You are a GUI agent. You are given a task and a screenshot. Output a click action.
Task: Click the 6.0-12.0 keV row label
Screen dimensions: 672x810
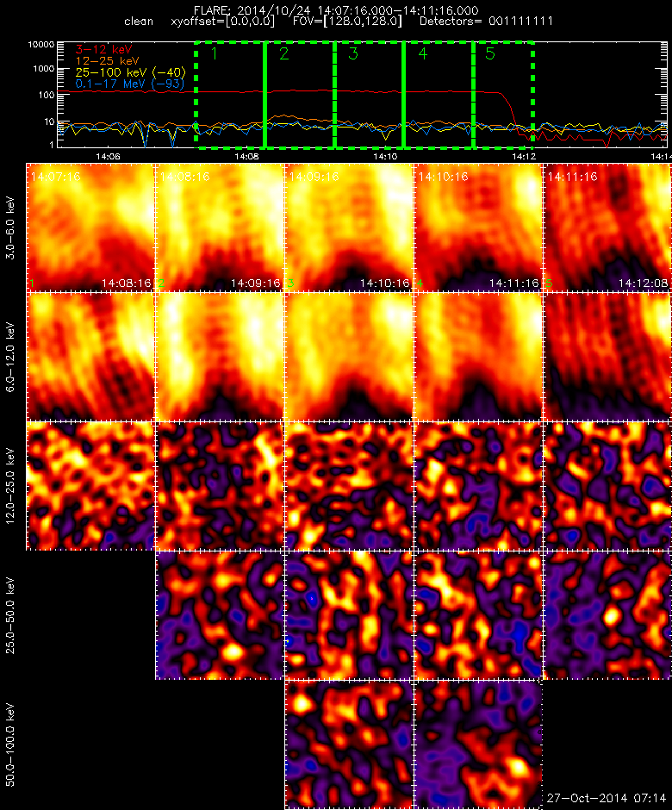click(10, 357)
